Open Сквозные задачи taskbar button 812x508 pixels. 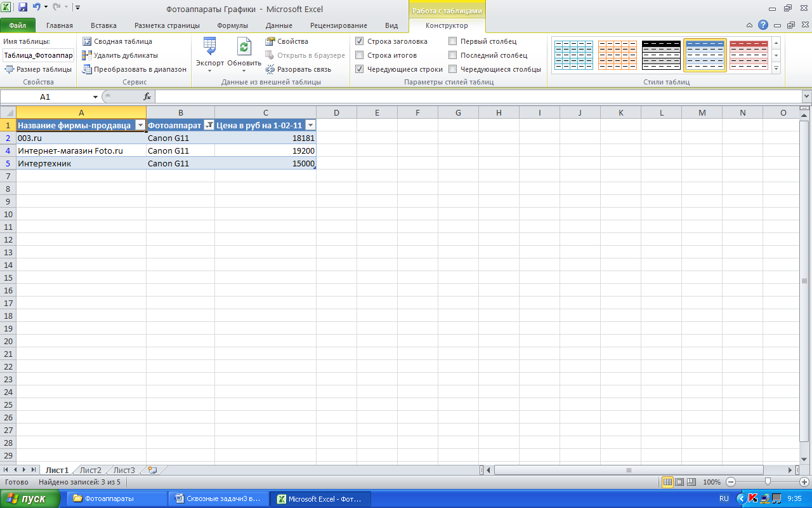click(219, 498)
